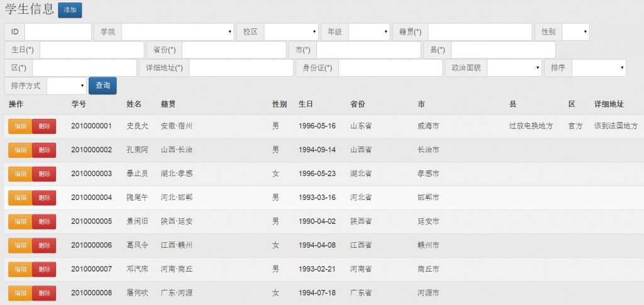Click the 添加 button next to 学生信息
This screenshot has height=305, width=644.
point(69,10)
